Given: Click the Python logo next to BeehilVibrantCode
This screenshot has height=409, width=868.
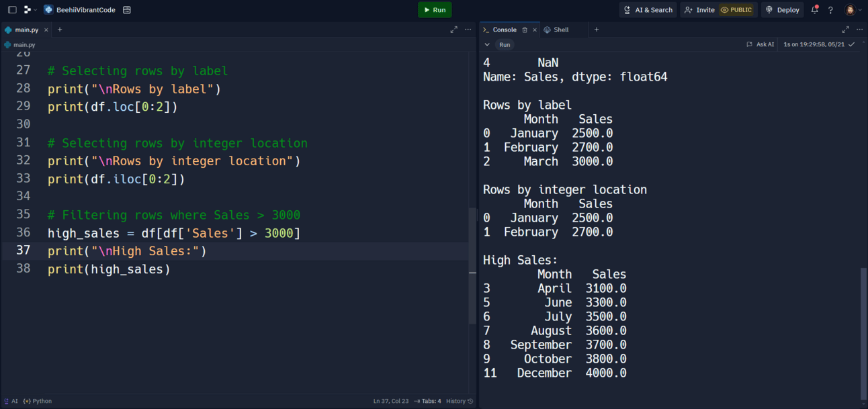Looking at the screenshot, I should (x=48, y=10).
